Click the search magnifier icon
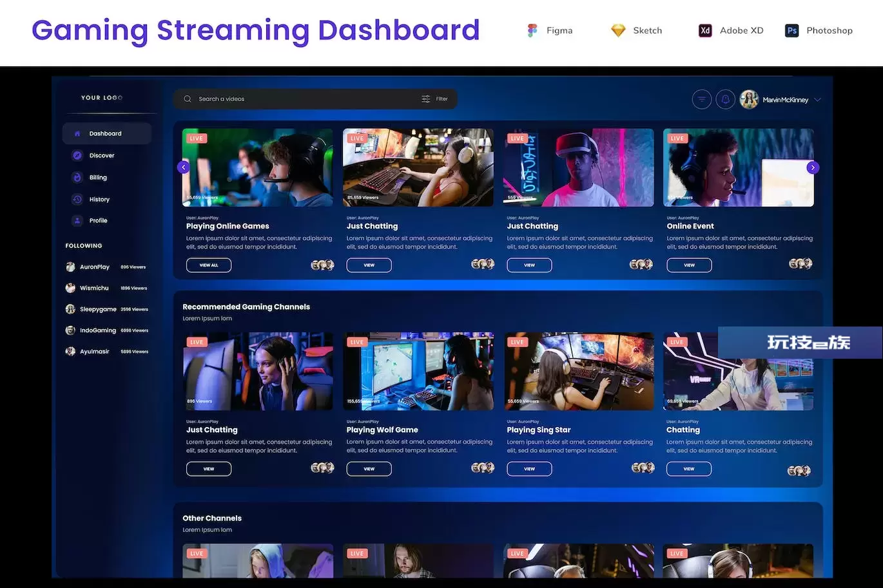 (188, 99)
